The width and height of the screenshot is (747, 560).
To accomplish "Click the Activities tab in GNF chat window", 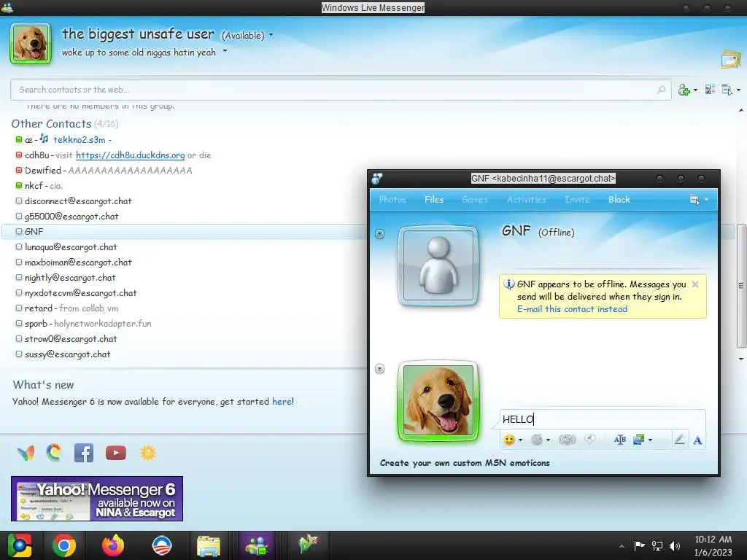I will pyautogui.click(x=527, y=200).
